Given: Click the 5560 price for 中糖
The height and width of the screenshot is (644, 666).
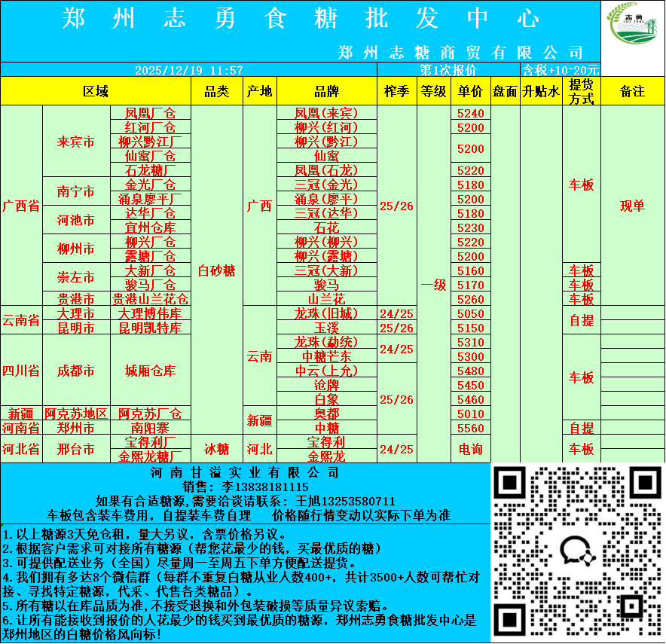Looking at the screenshot, I should pyautogui.click(x=470, y=428).
